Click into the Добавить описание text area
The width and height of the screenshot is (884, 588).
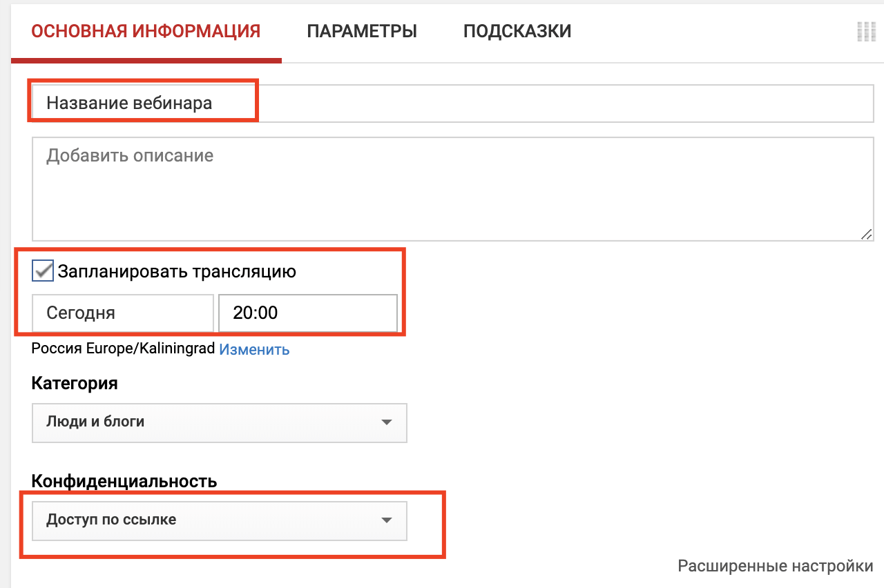pyautogui.click(x=452, y=188)
